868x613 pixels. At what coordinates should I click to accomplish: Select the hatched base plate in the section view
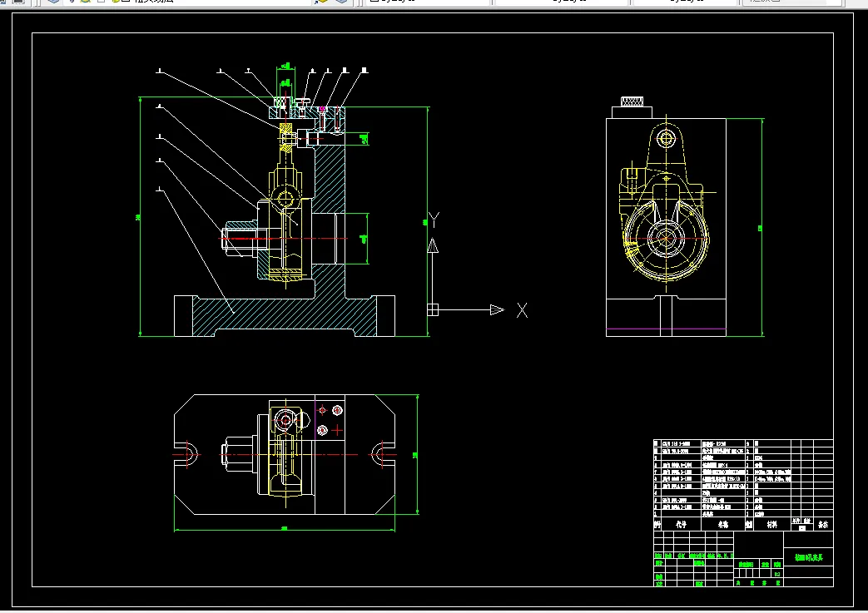pos(285,316)
